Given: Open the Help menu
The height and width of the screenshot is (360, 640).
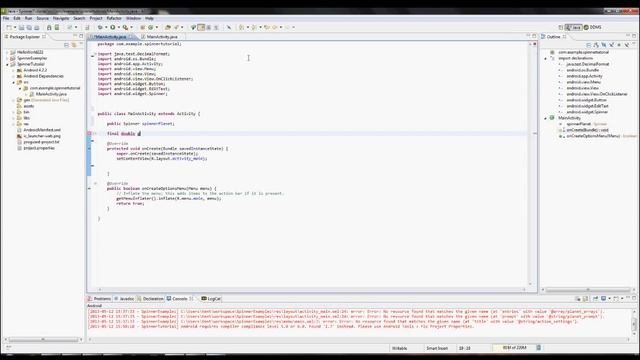Looking at the screenshot, I should coord(149,18).
